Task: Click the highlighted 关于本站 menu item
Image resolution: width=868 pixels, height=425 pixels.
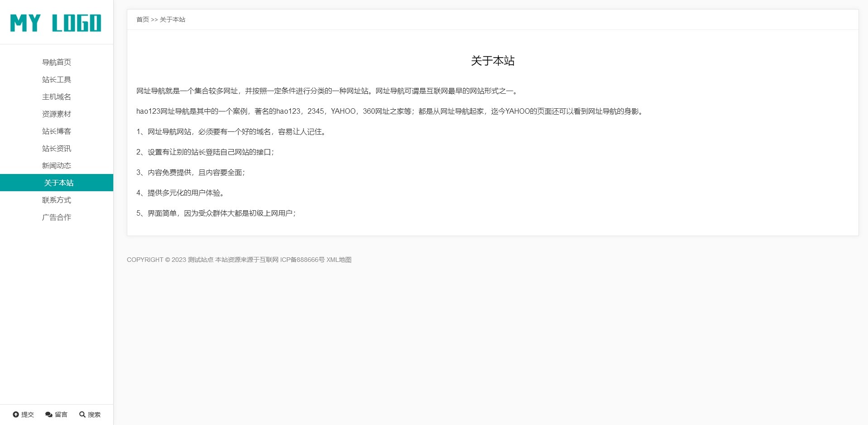Action: click(x=58, y=183)
